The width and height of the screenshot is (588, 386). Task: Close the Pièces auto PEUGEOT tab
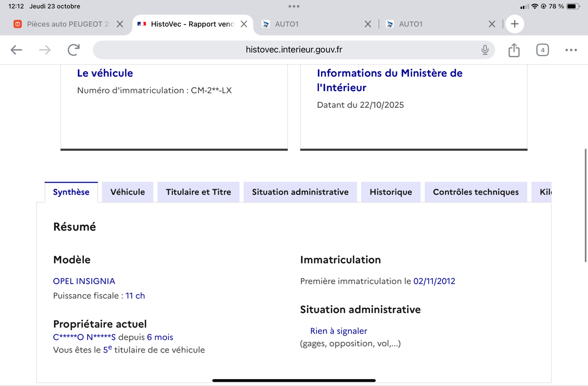click(x=120, y=24)
